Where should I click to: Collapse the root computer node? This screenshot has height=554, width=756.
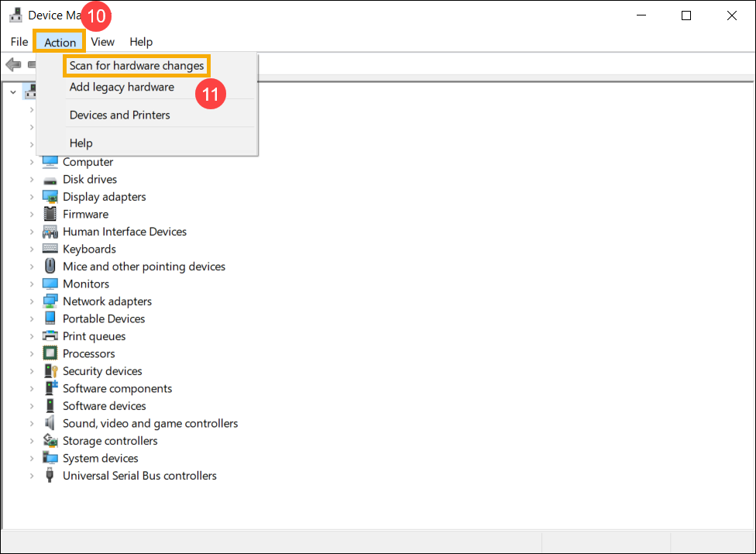(13, 91)
